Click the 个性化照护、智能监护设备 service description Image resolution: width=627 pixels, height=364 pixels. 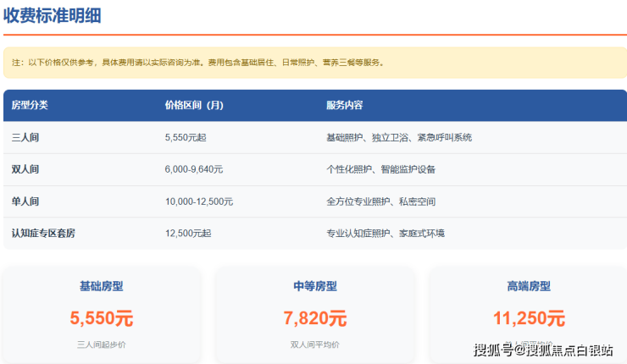(x=380, y=169)
